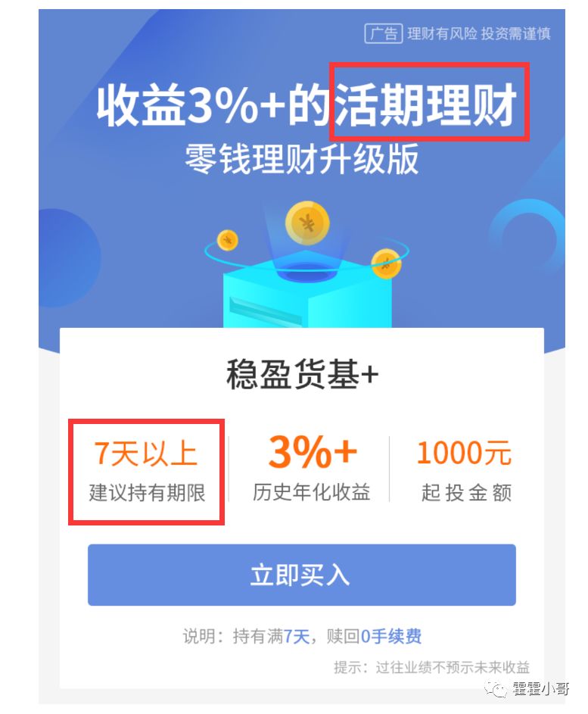Viewport: 588px width, 714px height.
Task: Click the 起投金额 label
Action: [466, 493]
